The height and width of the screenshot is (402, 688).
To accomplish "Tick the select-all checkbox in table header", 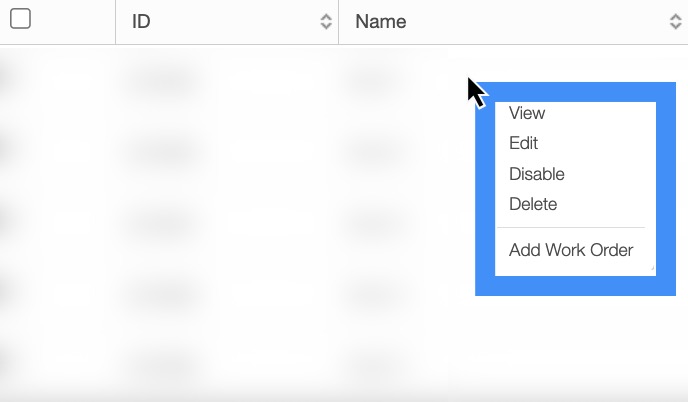I will tap(20, 19).
